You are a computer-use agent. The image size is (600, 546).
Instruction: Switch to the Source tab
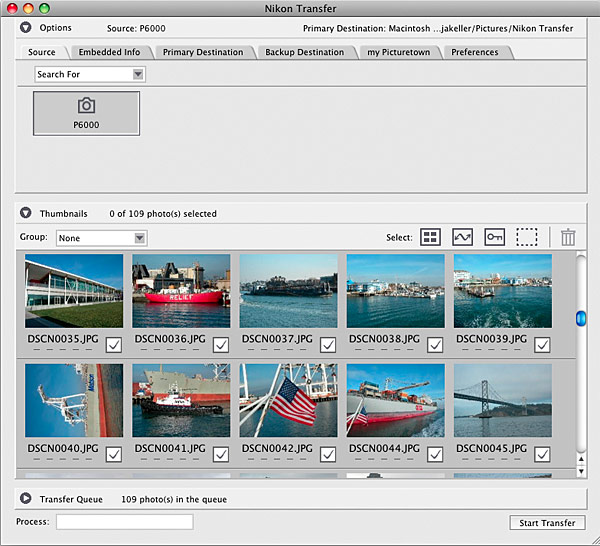pos(42,52)
